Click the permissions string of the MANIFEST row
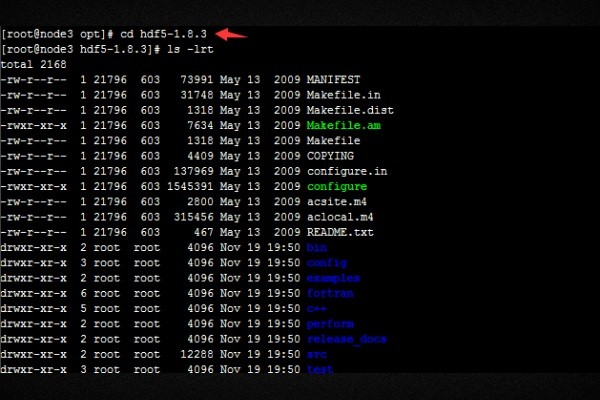This screenshot has width=600, height=400. (x=34, y=80)
